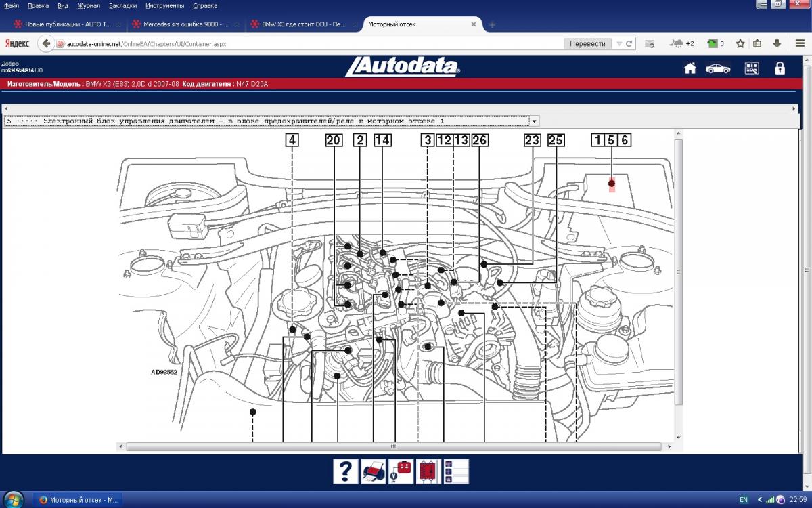Viewport: 812px width, 508px height.
Task: Bookmark this page with star icon
Action: click(x=740, y=43)
